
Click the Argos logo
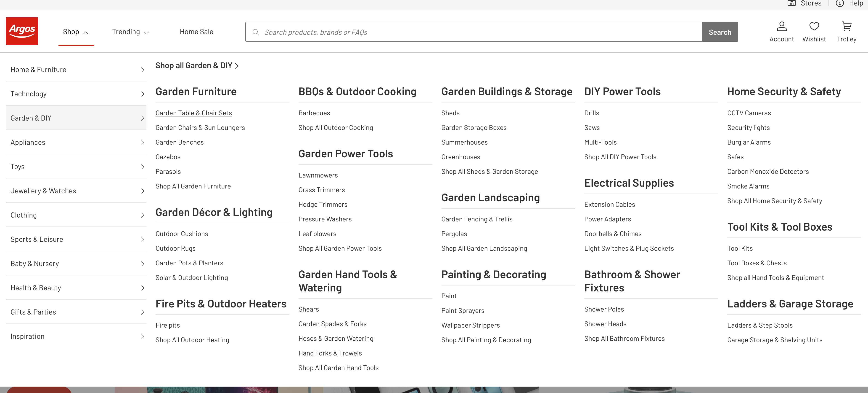pyautogui.click(x=21, y=31)
